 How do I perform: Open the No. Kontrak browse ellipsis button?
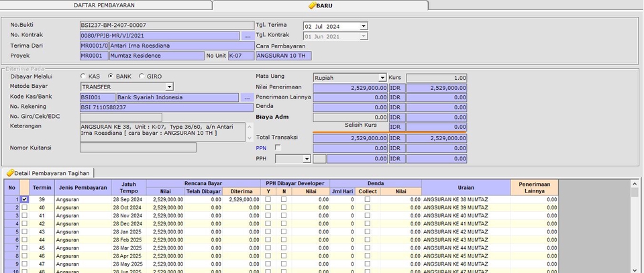[248, 36]
